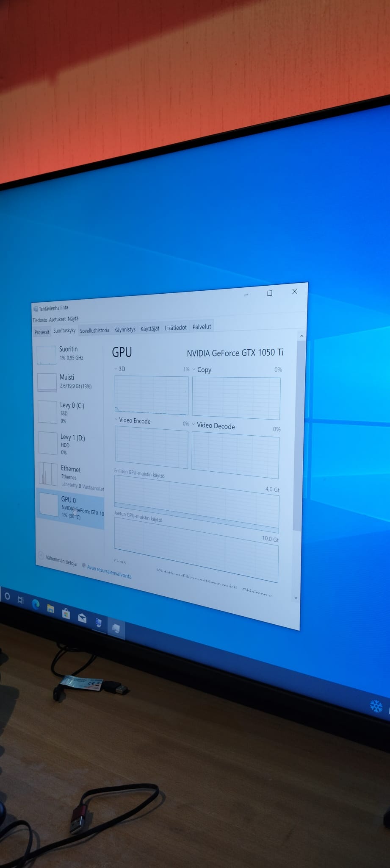Select GPU 0 in the sidebar
Viewport: 390px width, 868px height.
tap(71, 508)
